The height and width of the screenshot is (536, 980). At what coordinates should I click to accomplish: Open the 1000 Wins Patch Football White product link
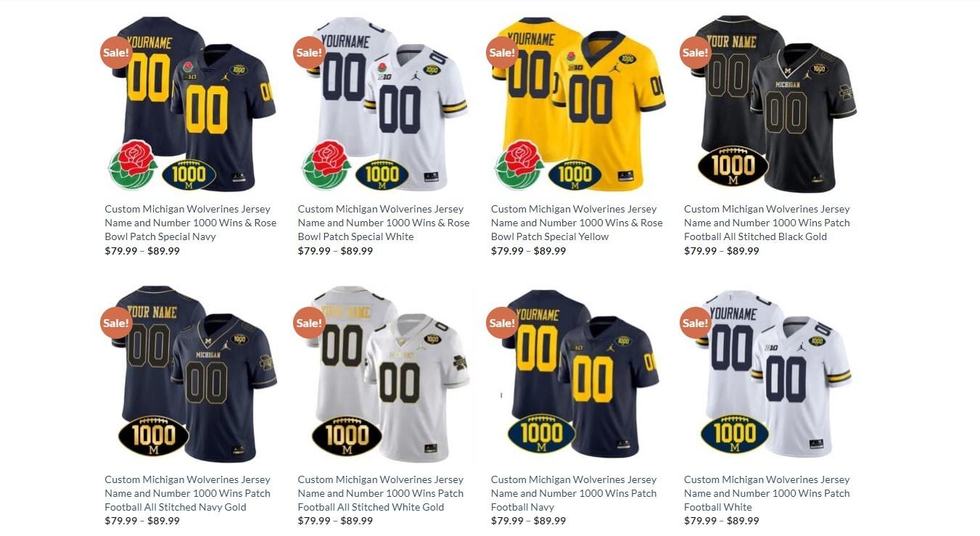(x=767, y=493)
